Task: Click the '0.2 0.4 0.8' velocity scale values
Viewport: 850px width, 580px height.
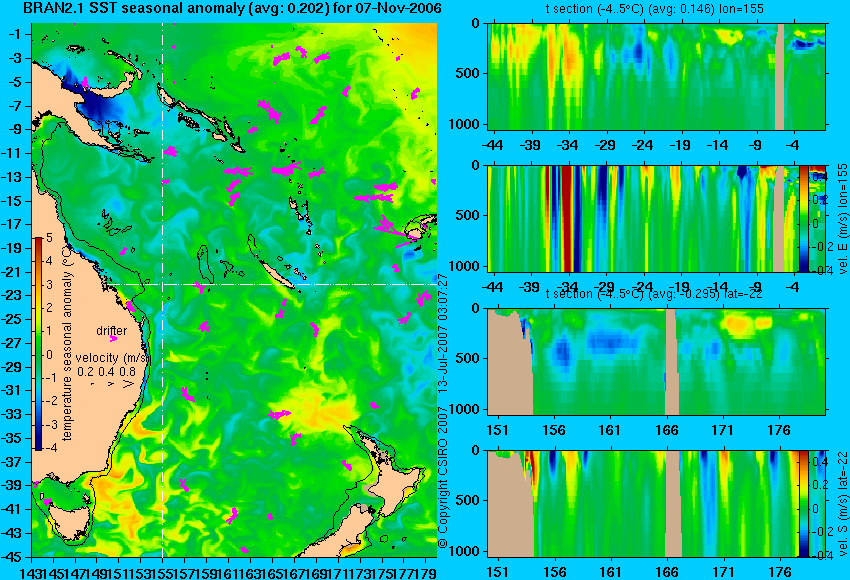Action: (x=106, y=372)
